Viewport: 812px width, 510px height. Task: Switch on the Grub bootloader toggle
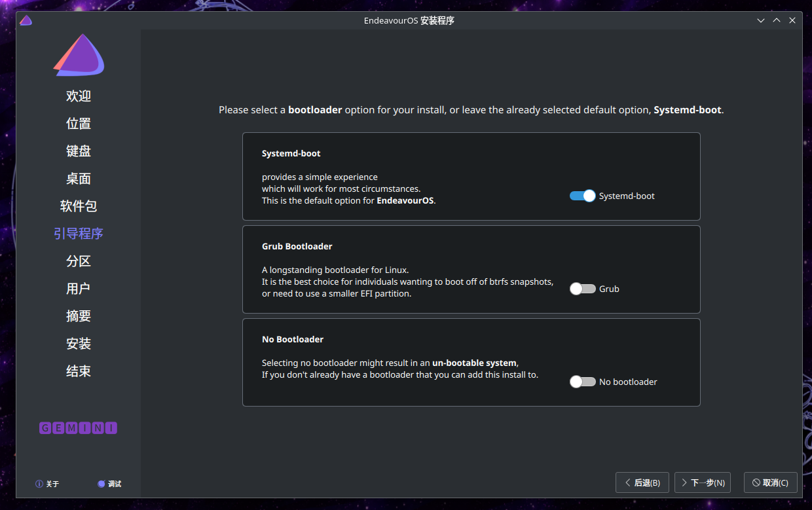[582, 289]
